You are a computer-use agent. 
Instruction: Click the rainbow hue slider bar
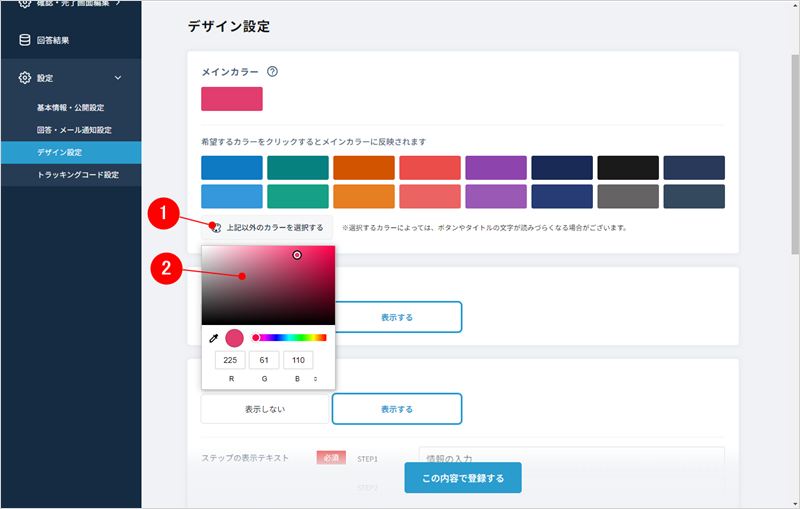pos(292,338)
